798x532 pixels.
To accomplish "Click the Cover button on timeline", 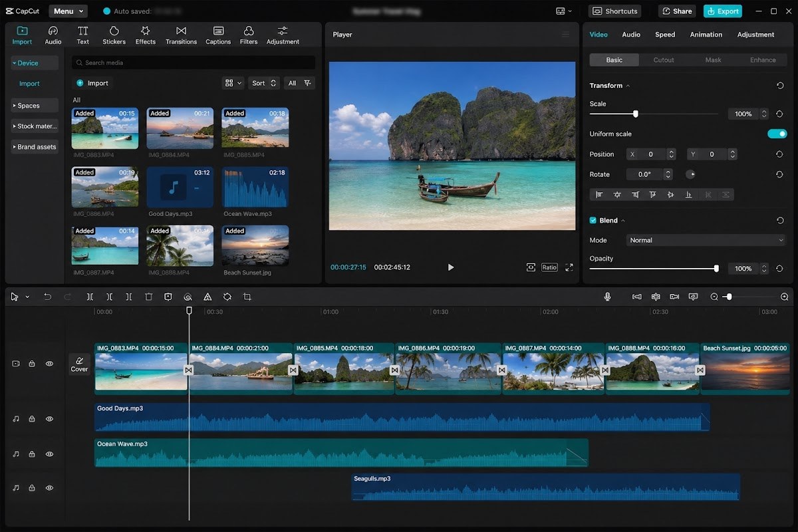I will (x=79, y=364).
